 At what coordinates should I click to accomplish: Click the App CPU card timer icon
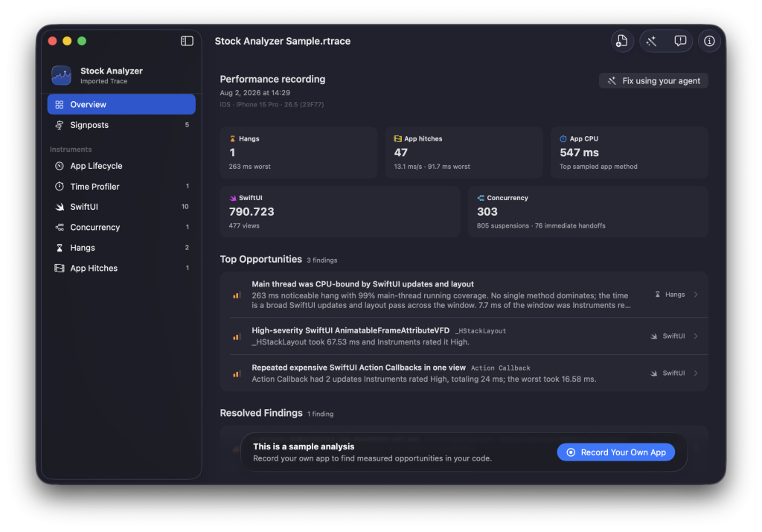[563, 138]
